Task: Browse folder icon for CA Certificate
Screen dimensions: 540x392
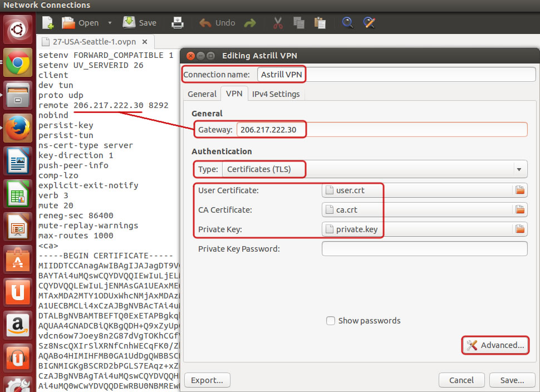Action: pyautogui.click(x=520, y=209)
